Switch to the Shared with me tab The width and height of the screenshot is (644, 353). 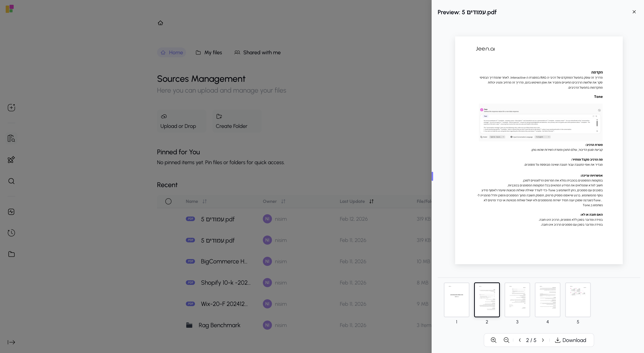click(x=257, y=53)
